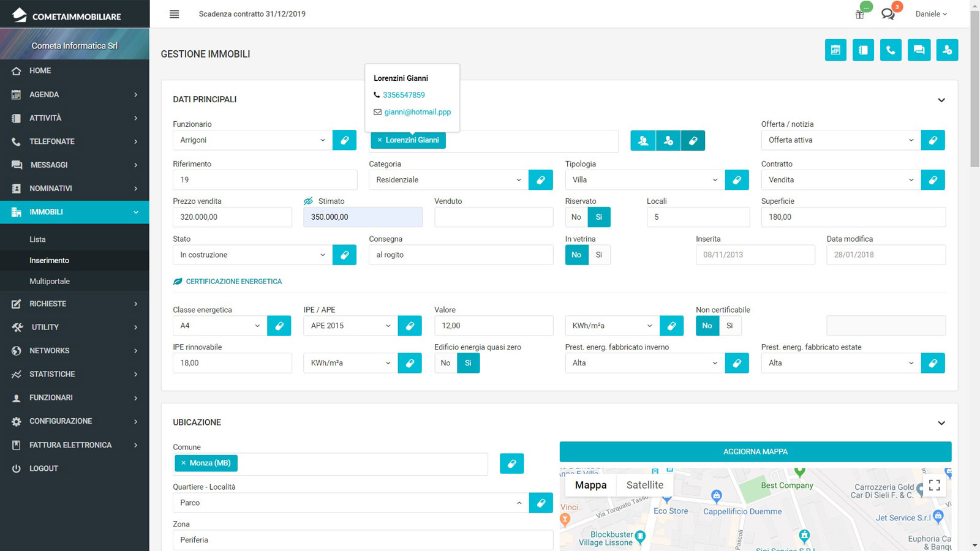Image resolution: width=980 pixels, height=551 pixels.
Task: Click eraser icon next to Funzionario field
Action: pyautogui.click(x=344, y=140)
